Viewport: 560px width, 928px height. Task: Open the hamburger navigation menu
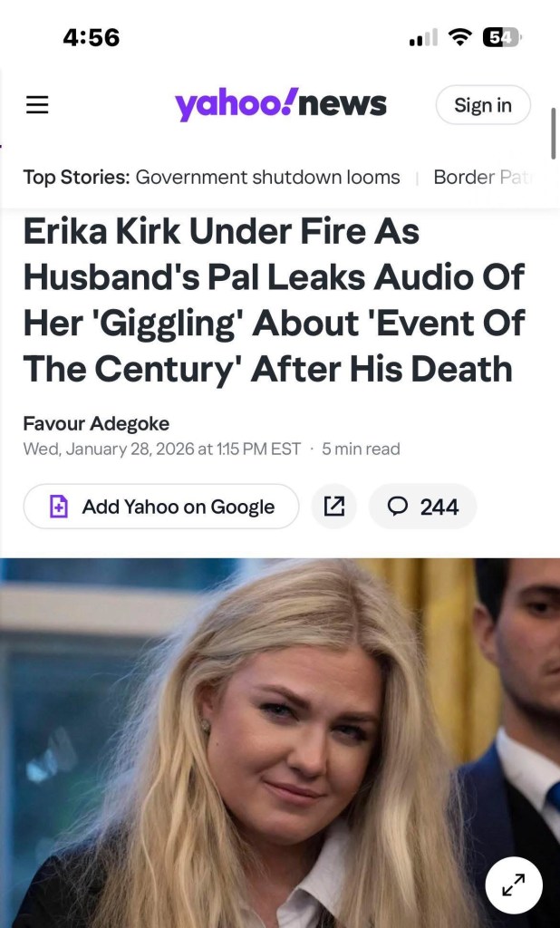pos(37,105)
